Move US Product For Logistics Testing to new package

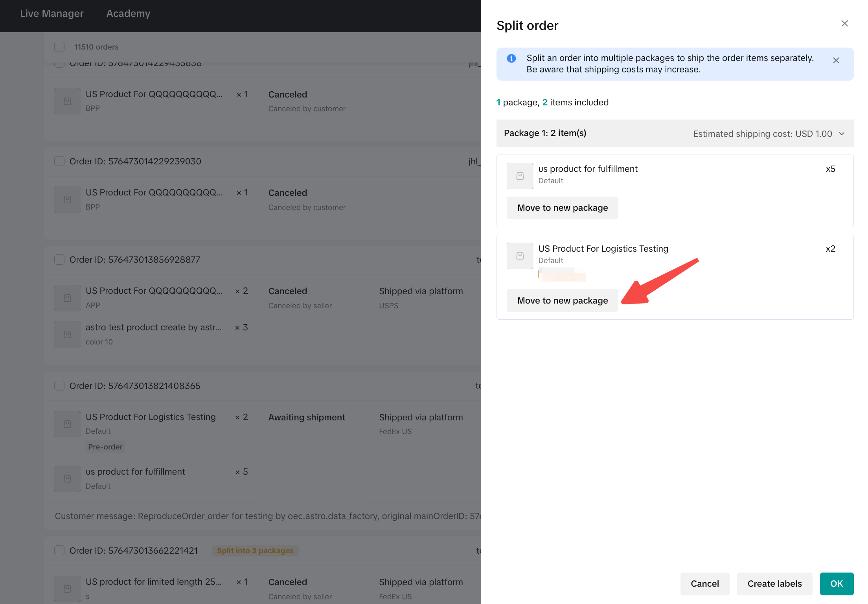coord(562,301)
